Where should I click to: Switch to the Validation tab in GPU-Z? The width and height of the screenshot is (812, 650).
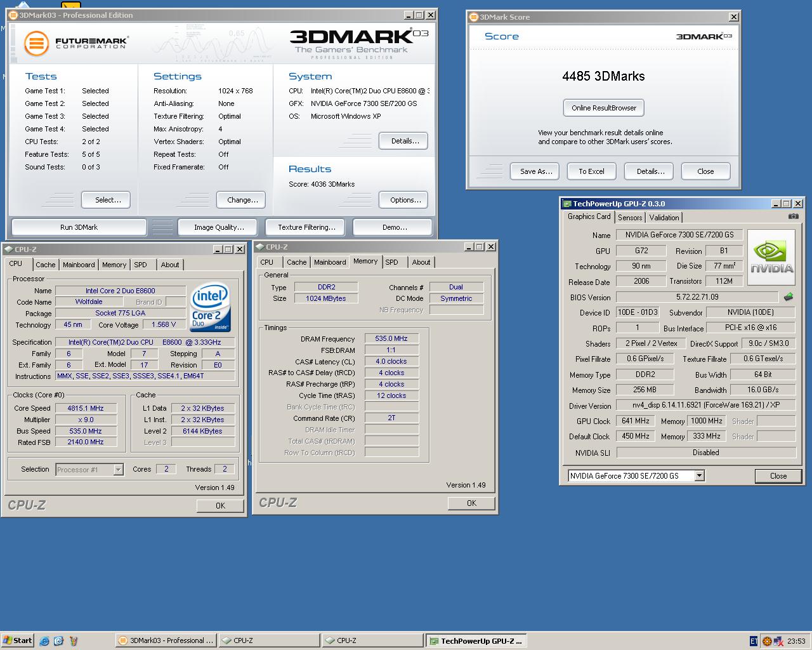(664, 217)
